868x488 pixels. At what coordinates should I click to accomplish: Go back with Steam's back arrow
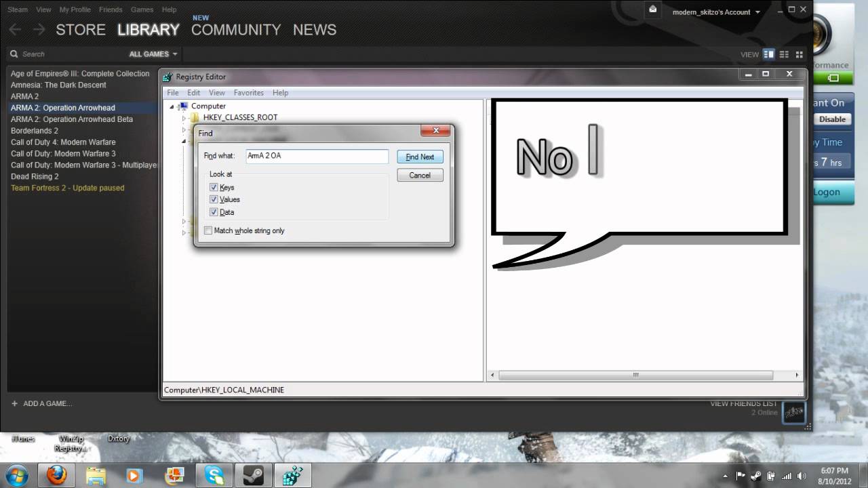coord(16,30)
